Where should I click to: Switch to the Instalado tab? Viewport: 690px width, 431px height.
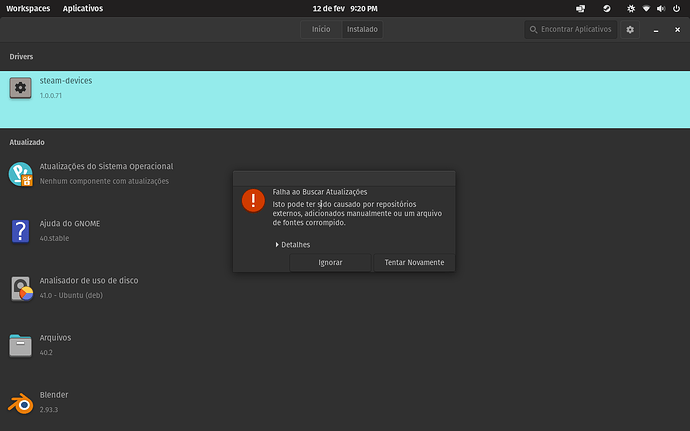pos(362,29)
